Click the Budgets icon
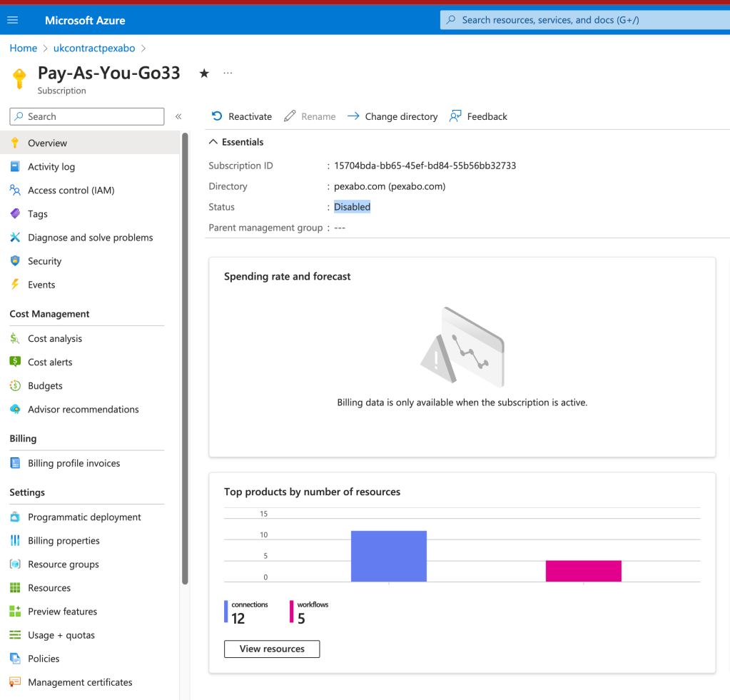Image resolution: width=730 pixels, height=700 pixels. (x=15, y=385)
